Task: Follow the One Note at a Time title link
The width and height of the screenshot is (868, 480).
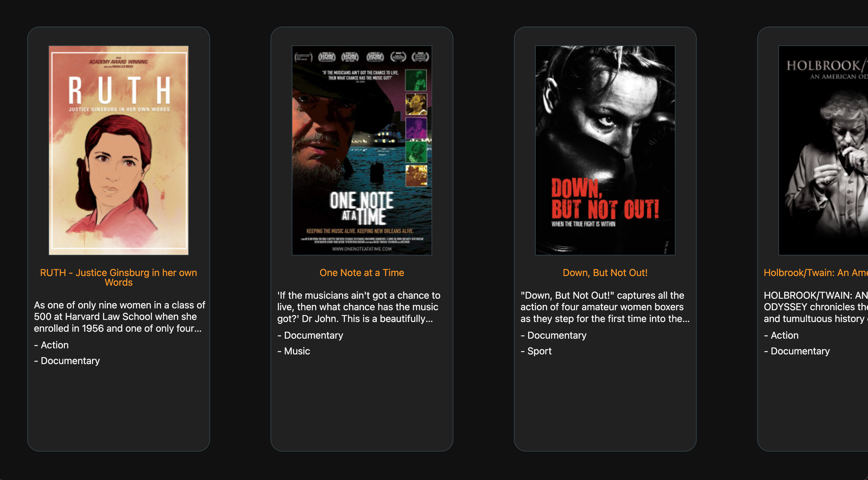Action: coord(362,272)
